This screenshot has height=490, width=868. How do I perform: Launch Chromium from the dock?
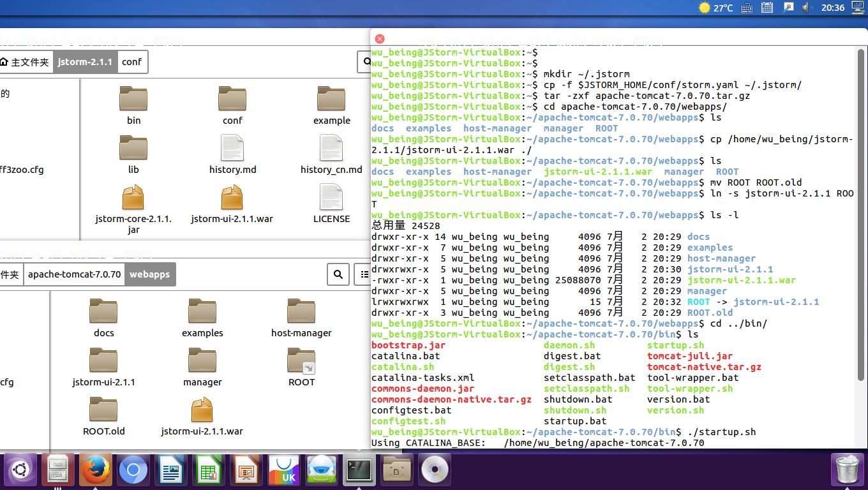point(133,471)
